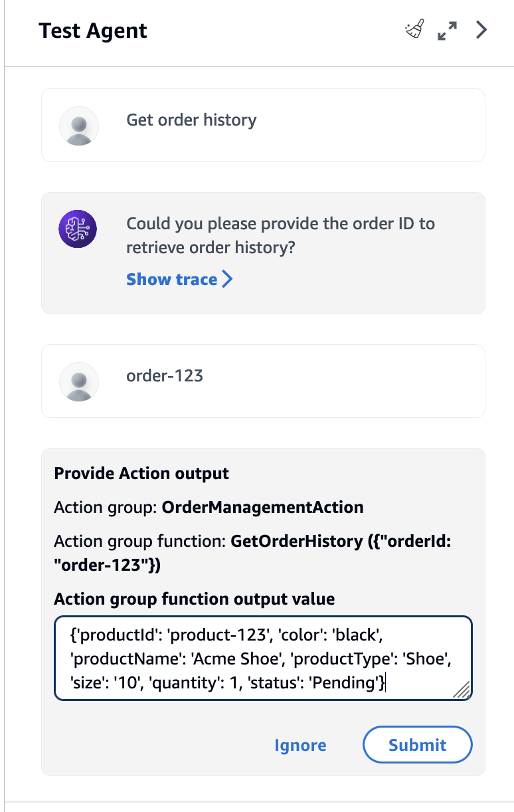Viewport: 514px width, 812px height.
Task: Click the user avatar beside 'order-123'
Action: point(79,382)
